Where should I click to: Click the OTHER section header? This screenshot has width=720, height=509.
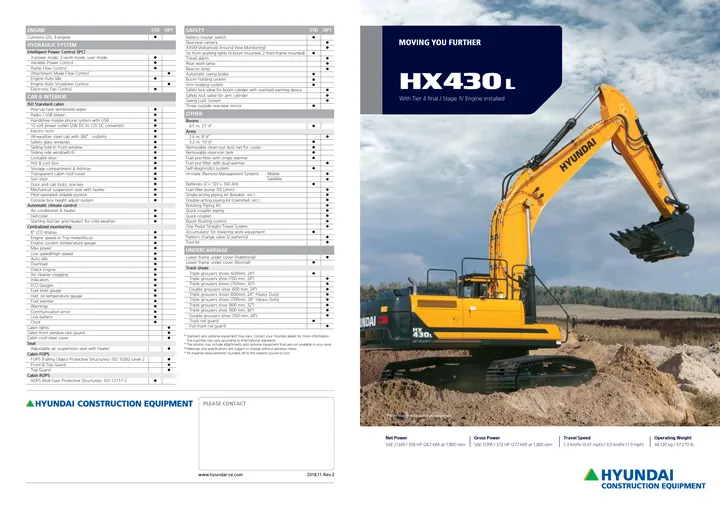[x=259, y=113]
